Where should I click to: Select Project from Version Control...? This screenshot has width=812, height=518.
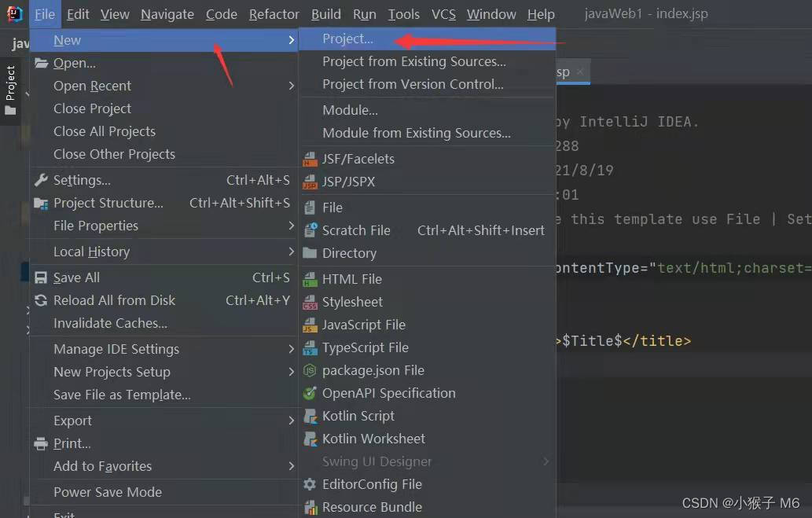428,84
